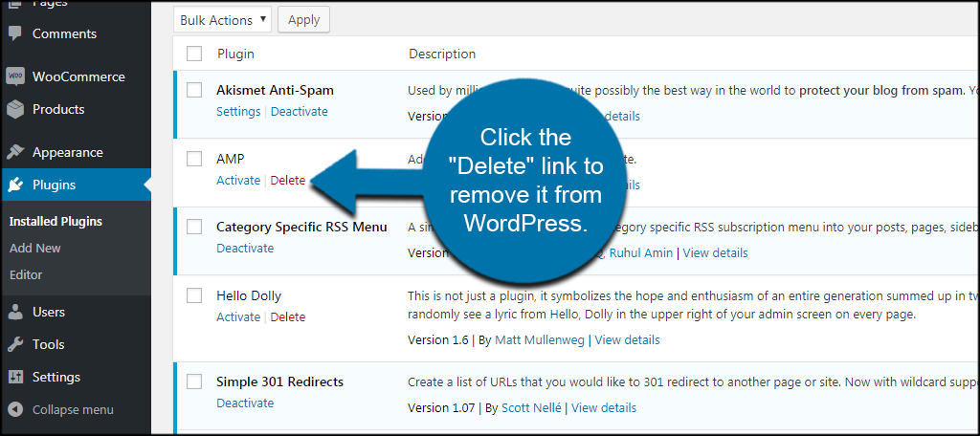The height and width of the screenshot is (436, 980).
Task: Click the Version 1.6 text
Action: pos(438,340)
